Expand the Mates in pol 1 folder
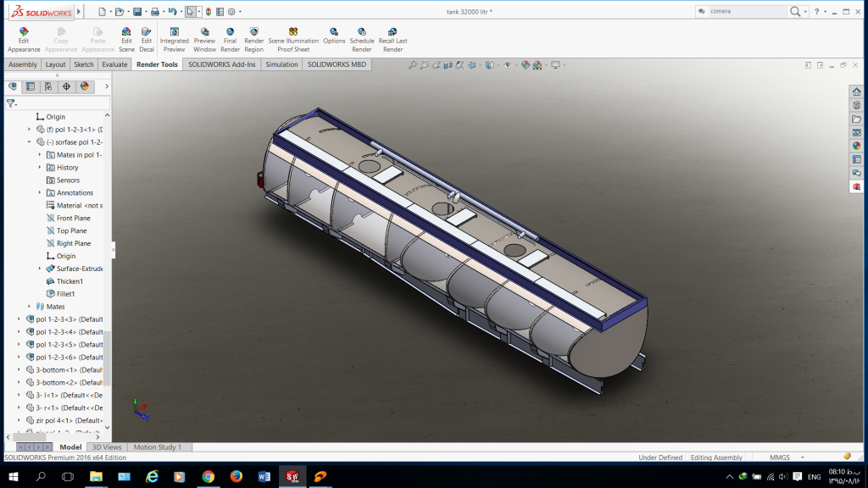The image size is (868, 488). [x=40, y=155]
